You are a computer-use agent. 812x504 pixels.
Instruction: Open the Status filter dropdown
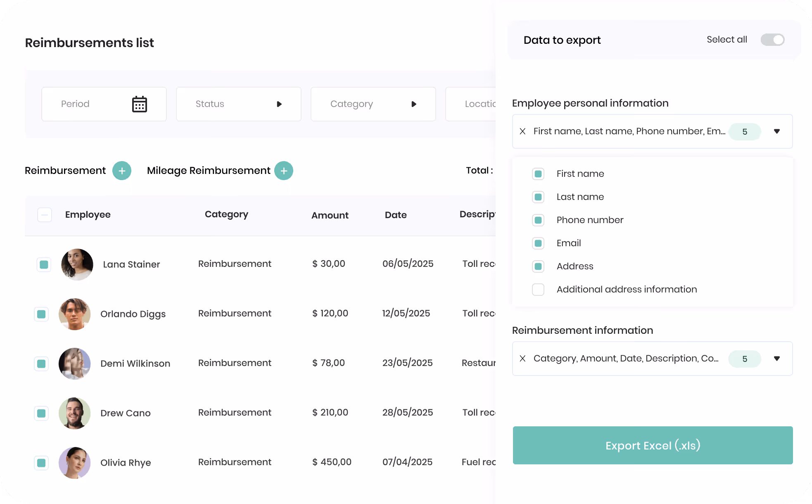[239, 104]
